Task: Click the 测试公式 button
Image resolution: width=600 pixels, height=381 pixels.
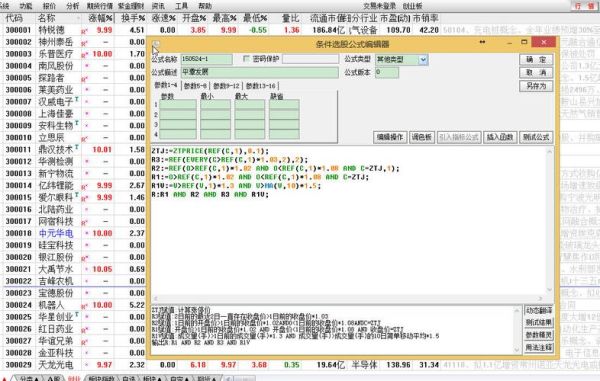Action: coord(536,137)
